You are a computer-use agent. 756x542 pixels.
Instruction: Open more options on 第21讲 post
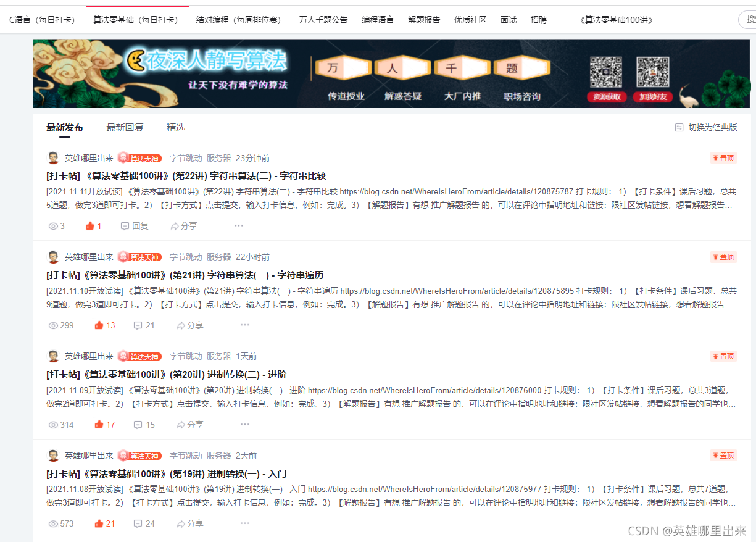[245, 325]
